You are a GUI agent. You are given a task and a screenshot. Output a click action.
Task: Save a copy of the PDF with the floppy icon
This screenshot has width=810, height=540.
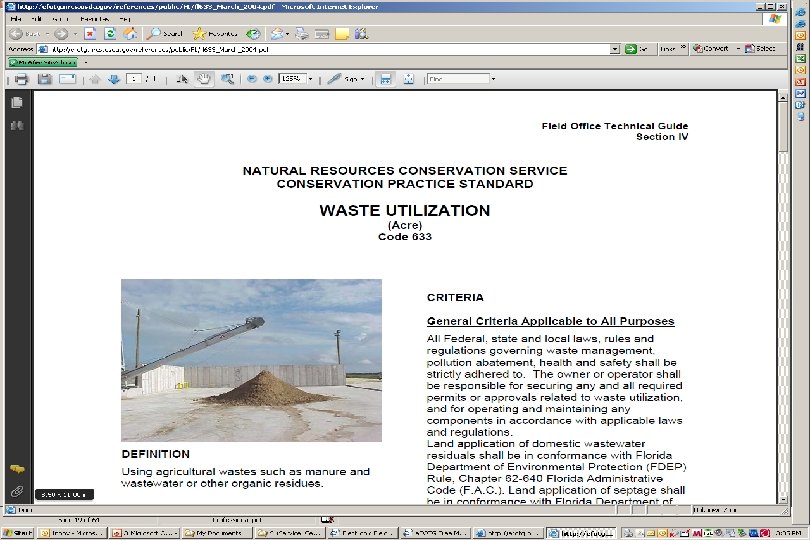pos(44,79)
